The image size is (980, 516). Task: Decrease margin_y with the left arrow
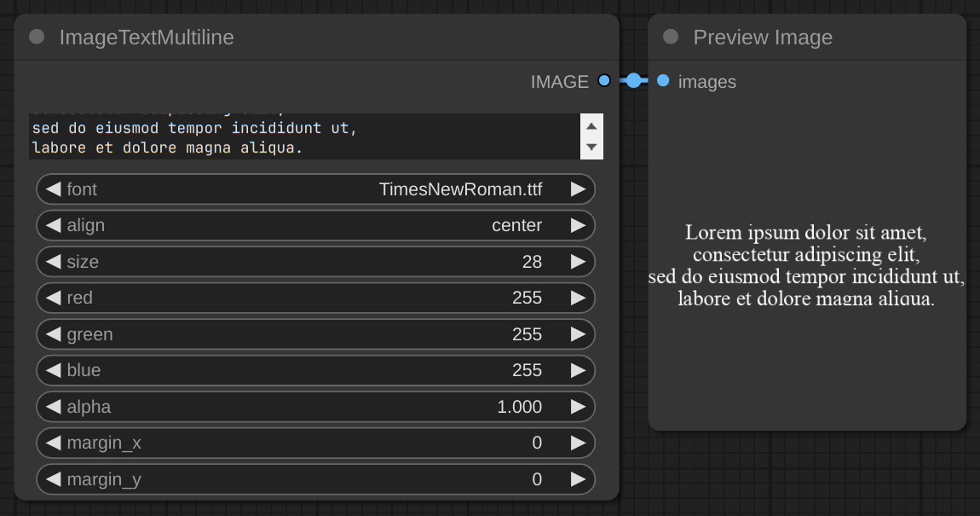[x=53, y=479]
